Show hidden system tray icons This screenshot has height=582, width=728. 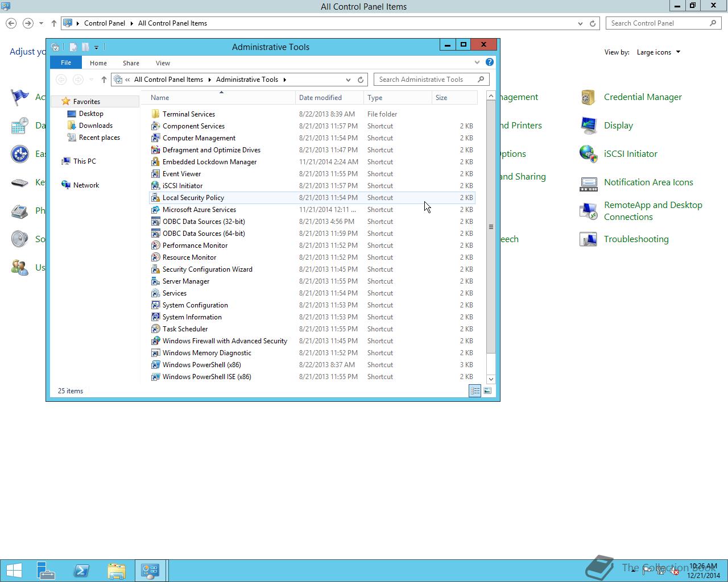click(x=633, y=571)
